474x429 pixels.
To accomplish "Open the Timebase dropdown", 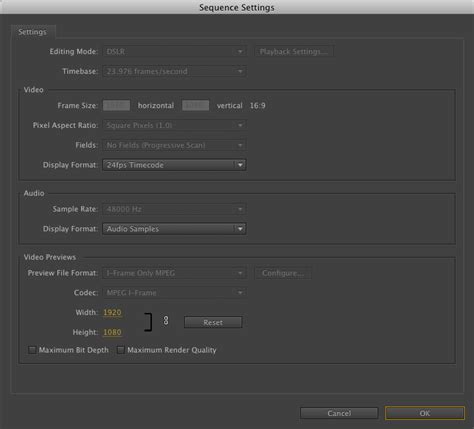I will pos(174,71).
